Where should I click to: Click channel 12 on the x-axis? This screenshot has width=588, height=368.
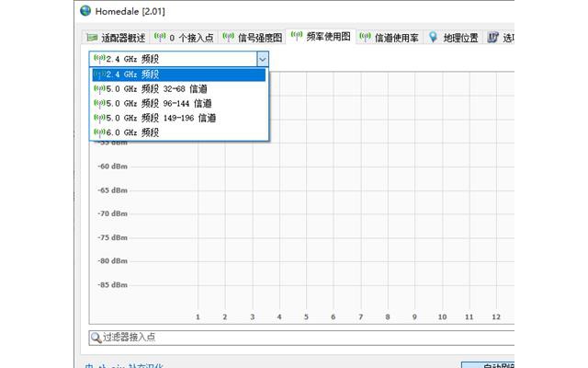tap(496, 316)
